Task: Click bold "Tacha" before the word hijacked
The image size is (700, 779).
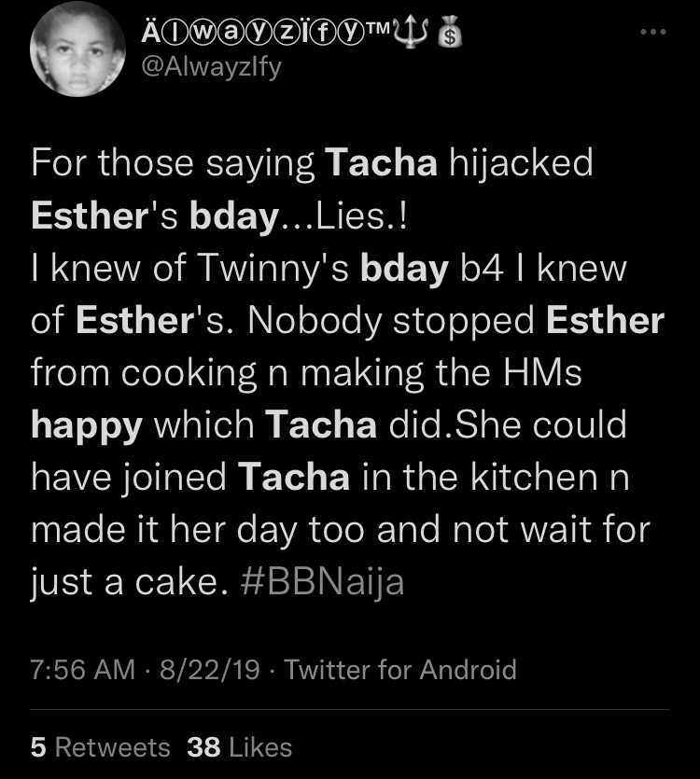Action: (382, 162)
